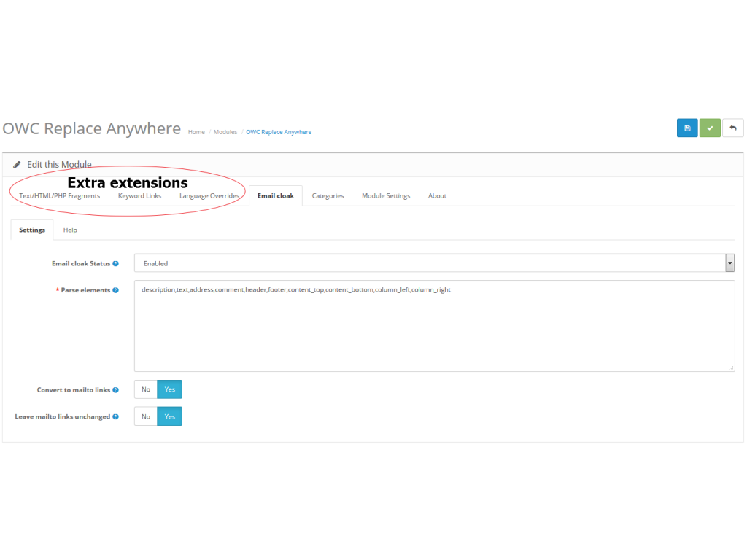Click the back arrow cancel button
Viewport: 747px width, 560px height.
[x=732, y=128]
